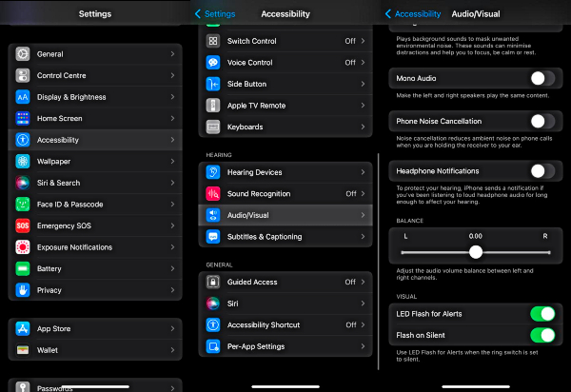
Task: Tap the Control Centre icon
Action: point(23,75)
